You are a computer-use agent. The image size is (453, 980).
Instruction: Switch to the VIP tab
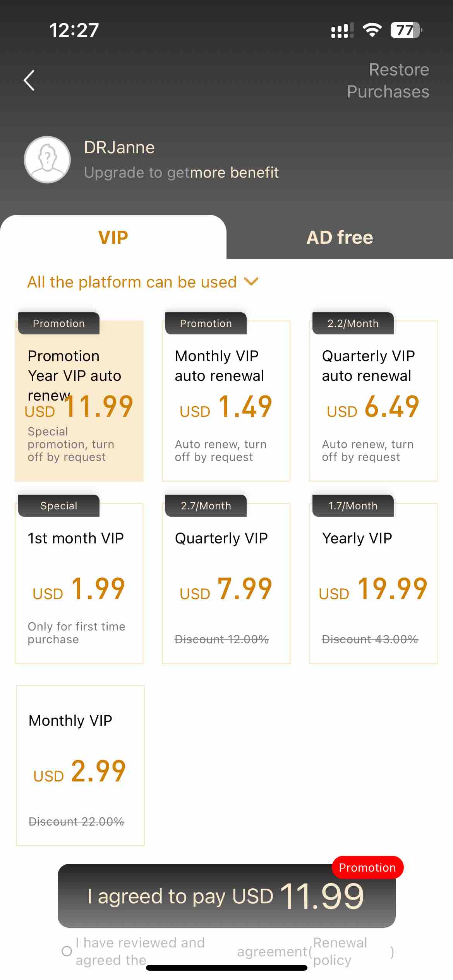[x=113, y=237]
